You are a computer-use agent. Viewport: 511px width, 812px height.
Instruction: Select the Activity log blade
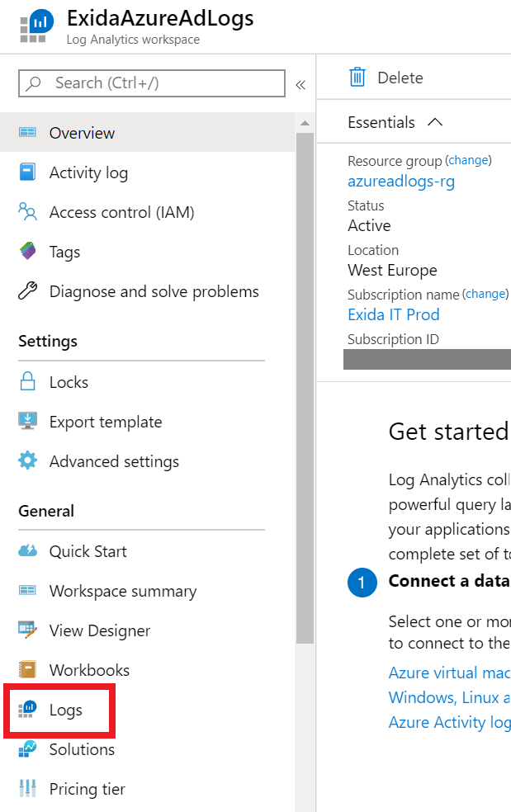click(x=87, y=172)
